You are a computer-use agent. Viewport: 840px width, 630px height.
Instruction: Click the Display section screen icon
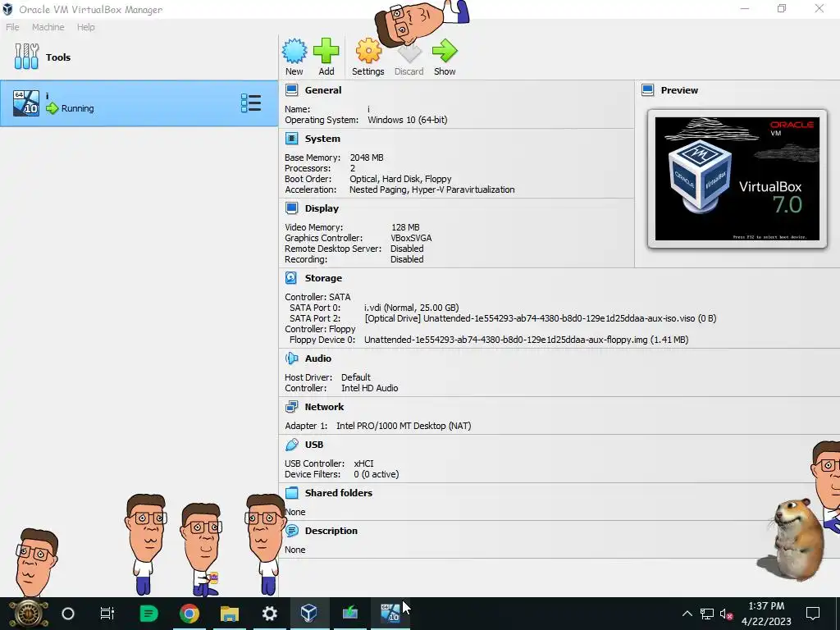click(x=291, y=208)
